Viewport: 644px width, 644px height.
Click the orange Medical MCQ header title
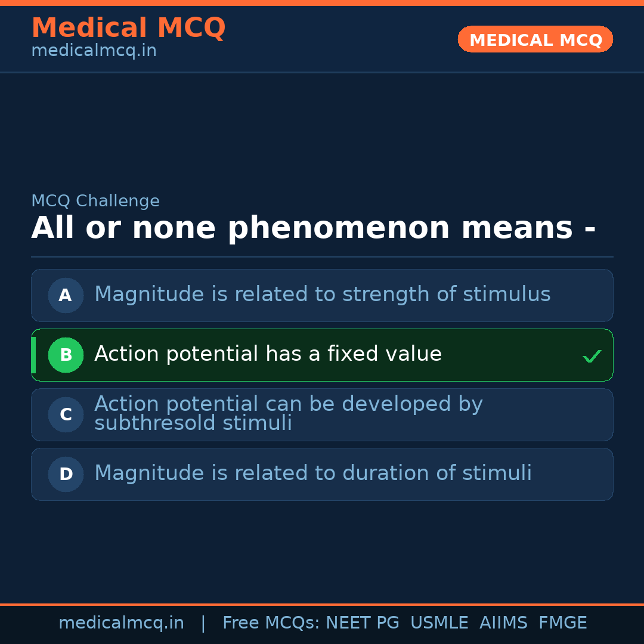128,27
